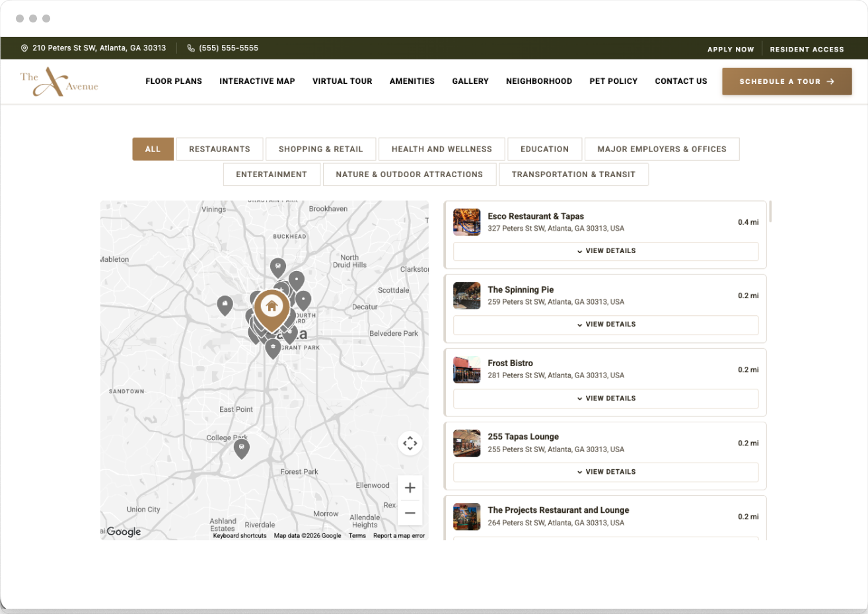868x614 pixels.
Task: Open Frost Bistro thumbnail image
Action: click(466, 369)
